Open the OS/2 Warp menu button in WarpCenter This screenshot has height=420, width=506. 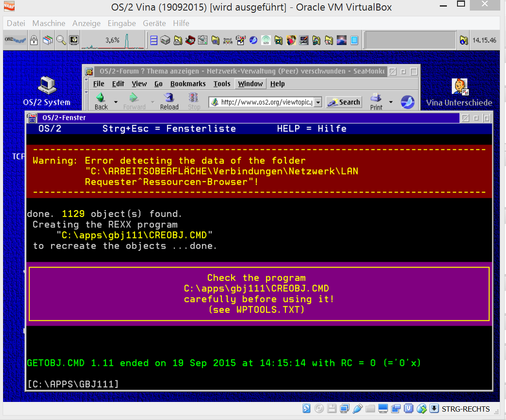tap(15, 40)
